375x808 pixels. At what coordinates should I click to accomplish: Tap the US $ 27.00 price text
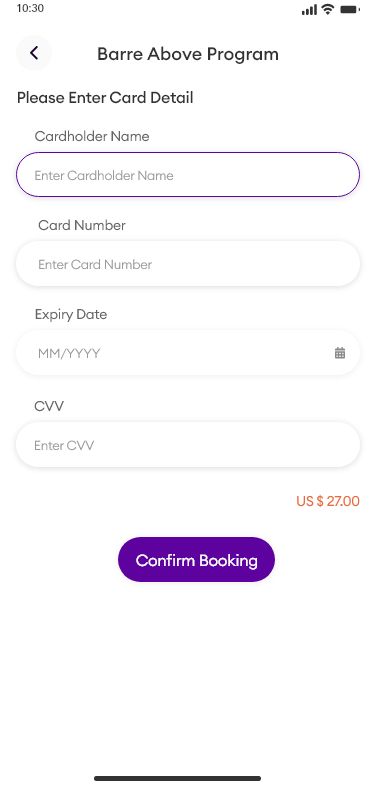(328, 501)
